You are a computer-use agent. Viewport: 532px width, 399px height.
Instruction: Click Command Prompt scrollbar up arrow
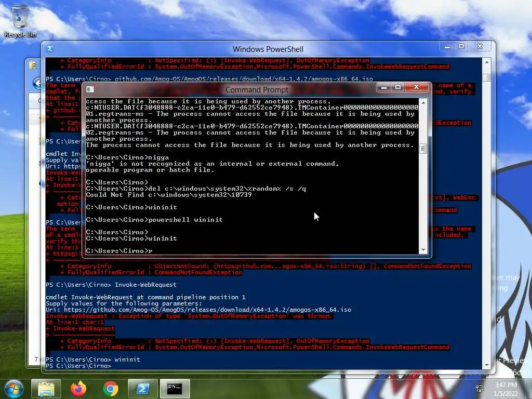pyautogui.click(x=423, y=102)
